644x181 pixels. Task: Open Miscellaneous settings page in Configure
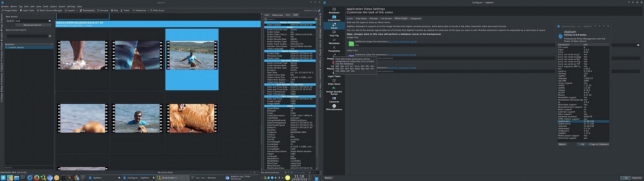[334, 107]
